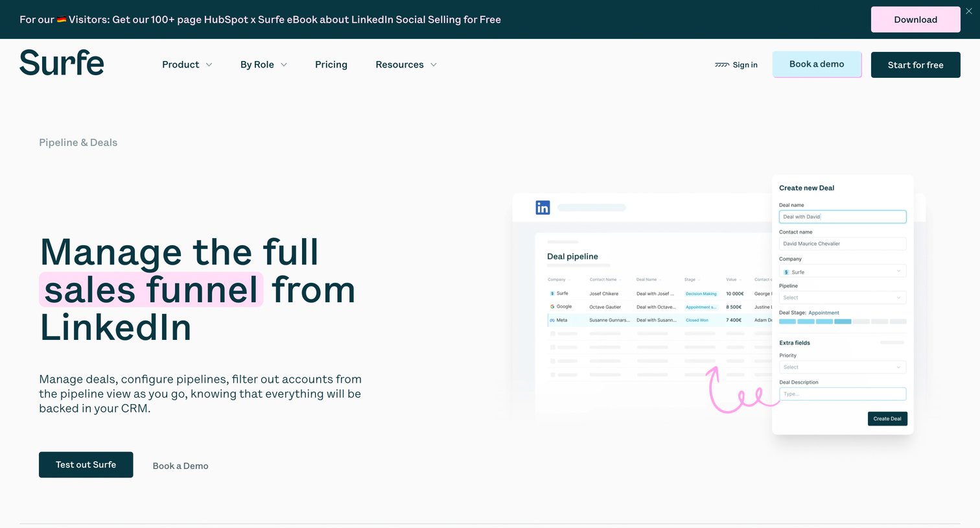Click the 'Josef Chikere' contact cell
Image resolution: width=980 pixels, height=528 pixels.
603,294
